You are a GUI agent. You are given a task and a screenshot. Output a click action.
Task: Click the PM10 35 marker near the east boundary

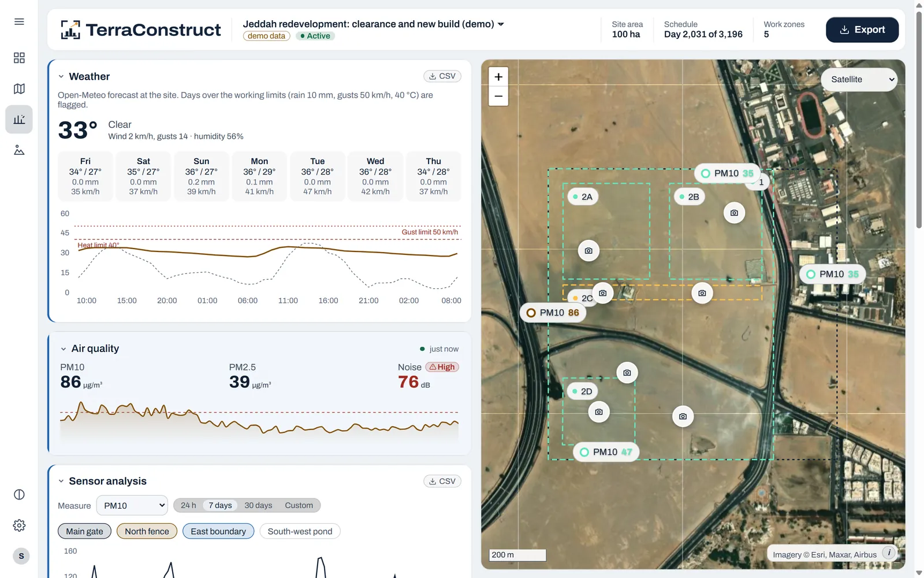click(832, 274)
